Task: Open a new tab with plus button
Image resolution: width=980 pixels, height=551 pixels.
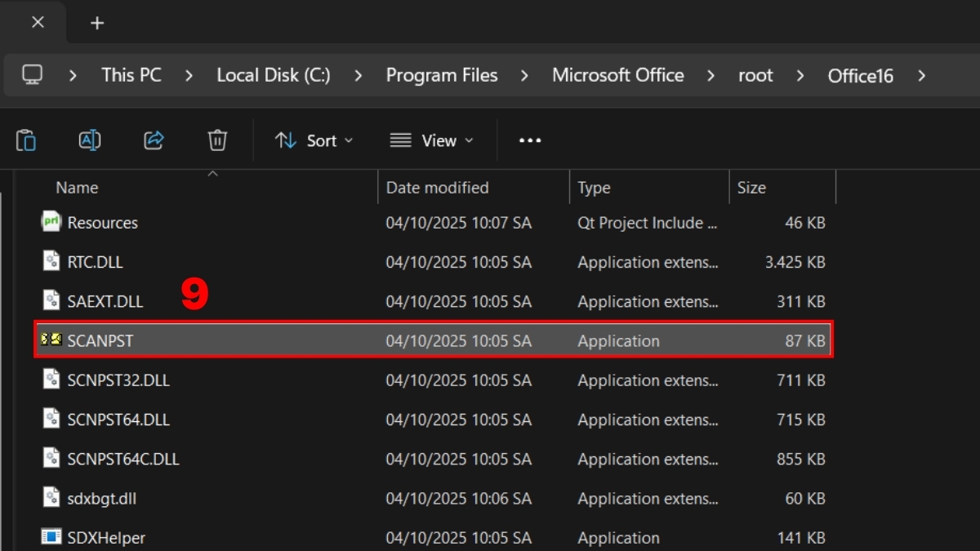Action: [97, 23]
